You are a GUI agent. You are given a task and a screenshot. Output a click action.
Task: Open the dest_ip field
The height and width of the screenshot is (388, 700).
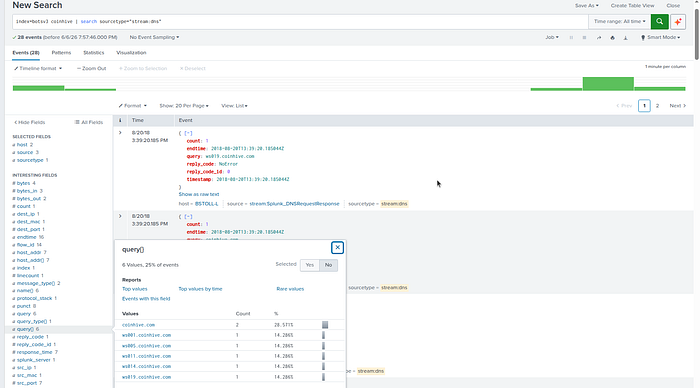[x=26, y=214]
